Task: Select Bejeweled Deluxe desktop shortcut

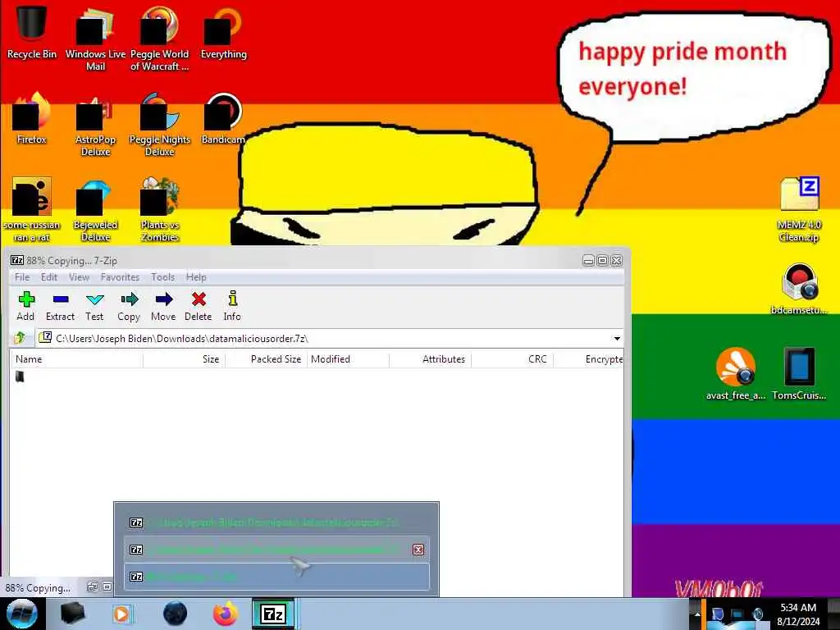Action: pos(95,209)
